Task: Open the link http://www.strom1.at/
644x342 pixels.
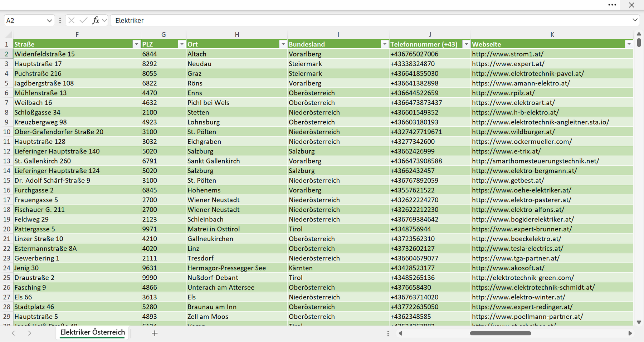Action: 507,54
